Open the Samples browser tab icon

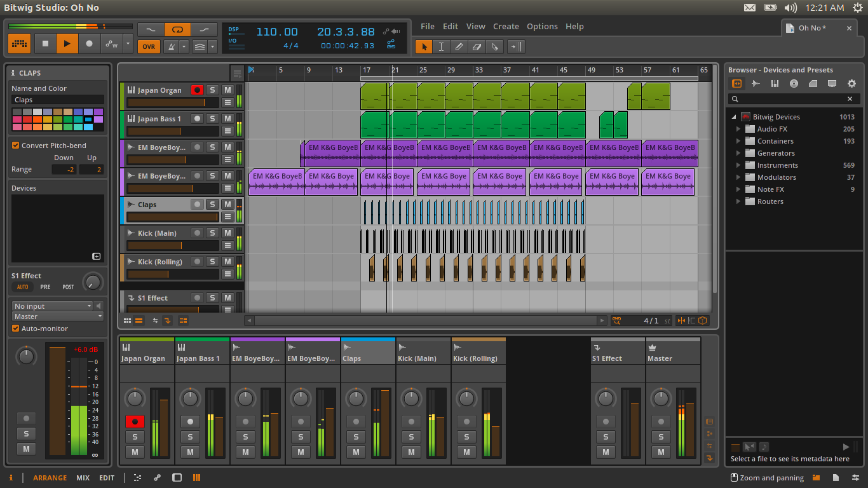[x=756, y=84]
